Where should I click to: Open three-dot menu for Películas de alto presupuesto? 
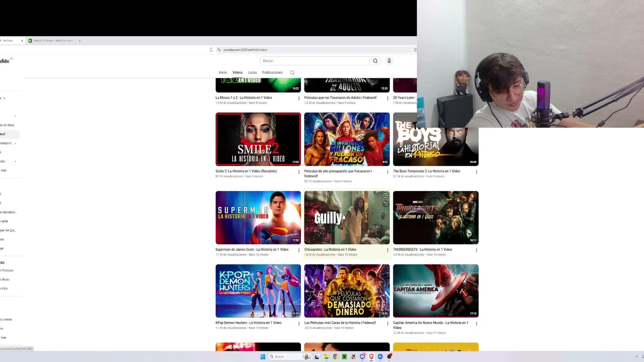pos(387,172)
